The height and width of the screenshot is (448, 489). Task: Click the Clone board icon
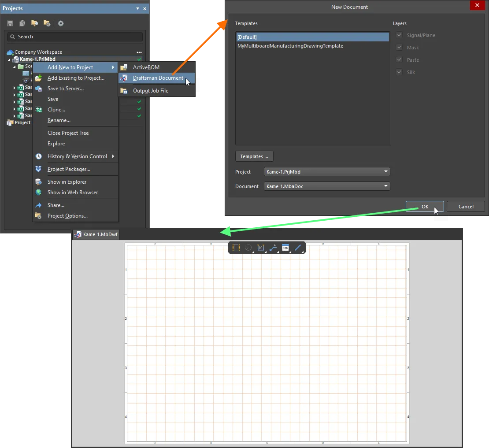(38, 109)
